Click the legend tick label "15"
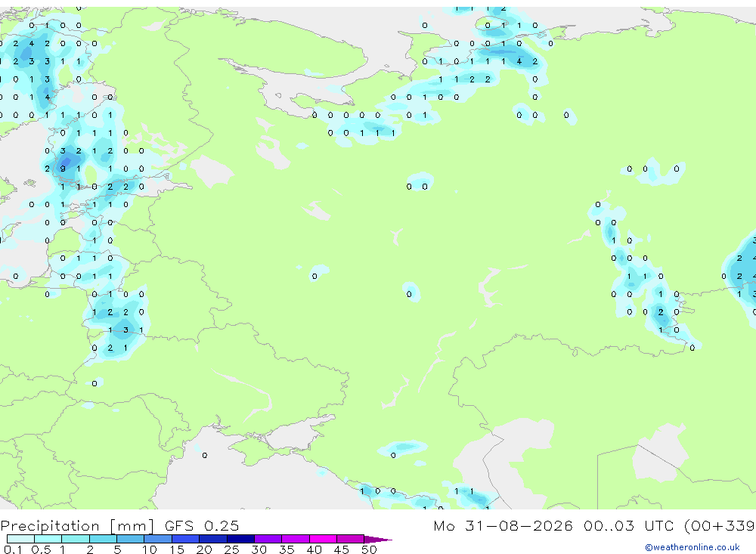The image size is (756, 554). pyautogui.click(x=176, y=549)
